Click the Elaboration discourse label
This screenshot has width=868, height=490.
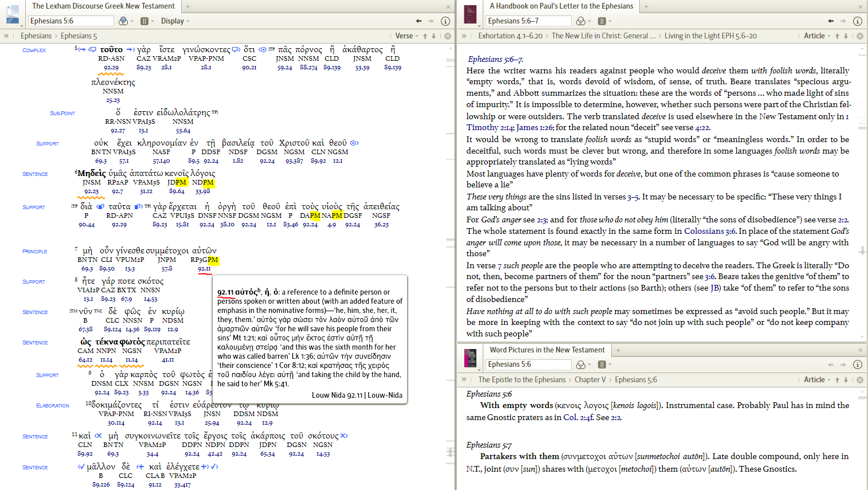click(53, 406)
